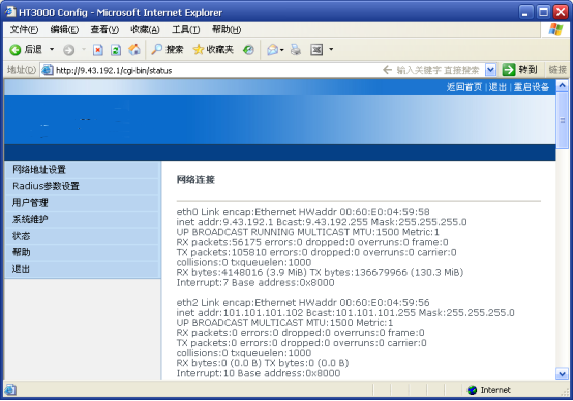Click the Refresh page icon

tap(116, 50)
